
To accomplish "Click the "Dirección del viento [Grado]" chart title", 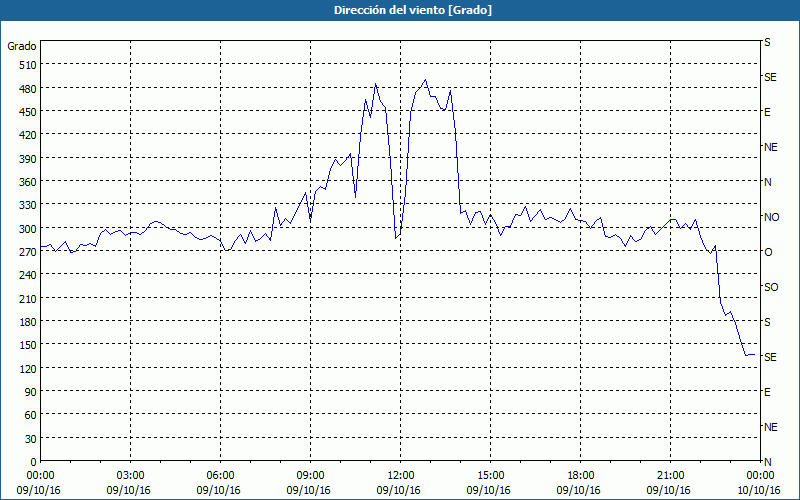I will pyautogui.click(x=413, y=10).
